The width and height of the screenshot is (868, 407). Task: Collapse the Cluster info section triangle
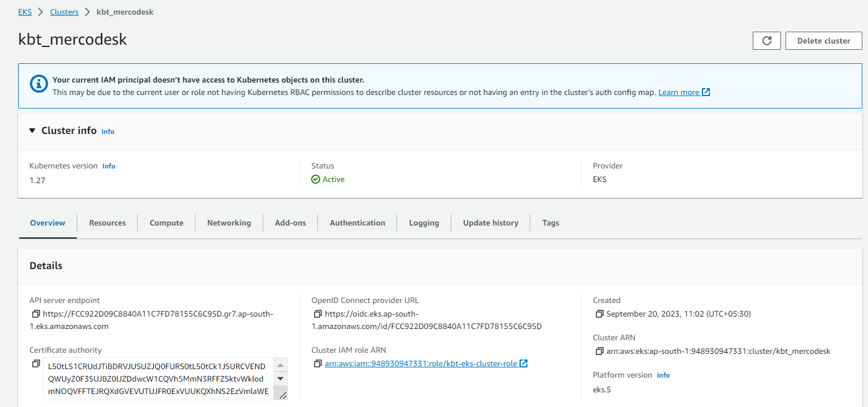tap(33, 131)
